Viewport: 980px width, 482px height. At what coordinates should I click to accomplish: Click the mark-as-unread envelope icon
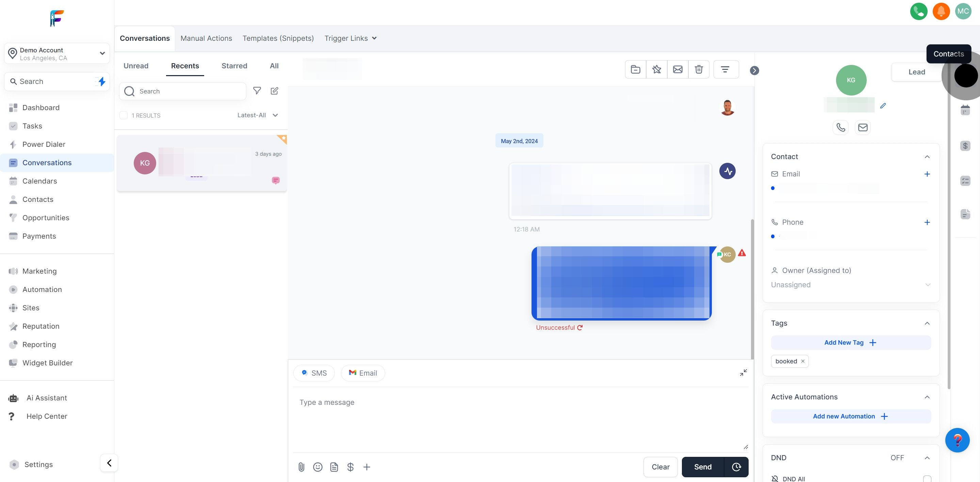tap(677, 69)
